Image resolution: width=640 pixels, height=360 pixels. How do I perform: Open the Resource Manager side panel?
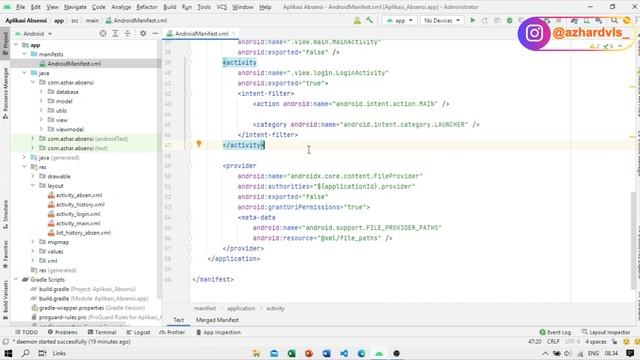point(5,93)
